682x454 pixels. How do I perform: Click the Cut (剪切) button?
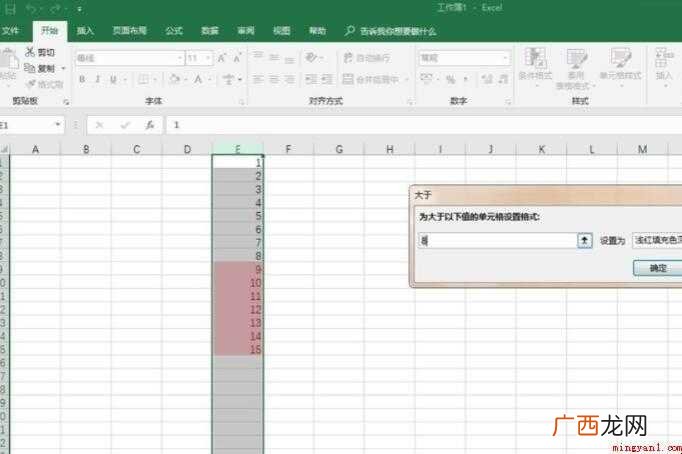coord(40,52)
